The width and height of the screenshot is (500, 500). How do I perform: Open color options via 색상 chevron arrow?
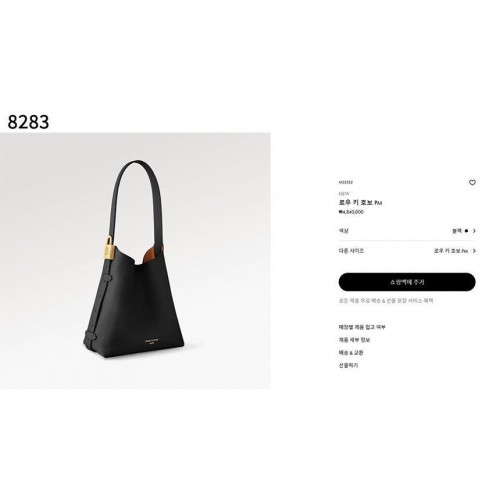(474, 231)
